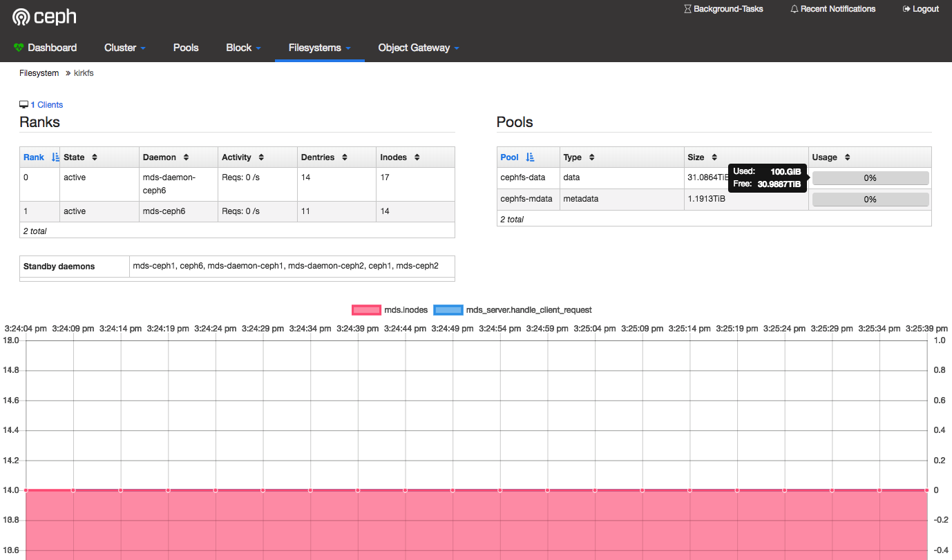Screen dimensions: 952x560
Task: Sort Pools table by Pool column icon
Action: (530, 157)
